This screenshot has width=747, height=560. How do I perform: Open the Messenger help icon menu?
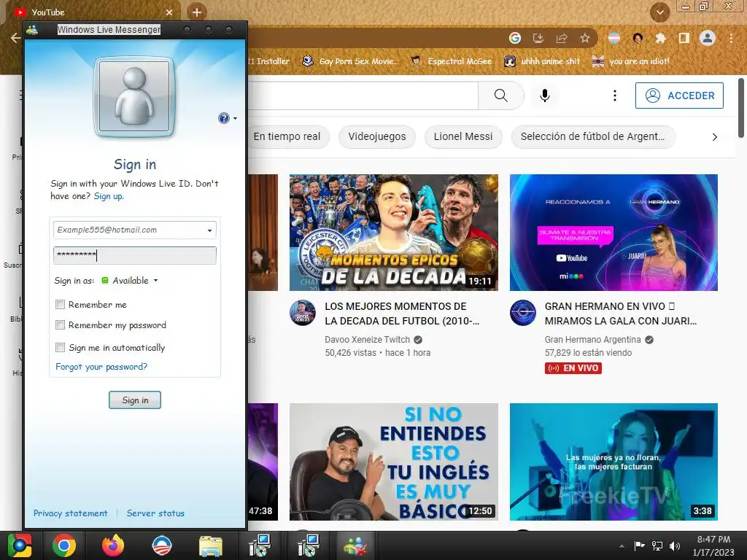click(223, 118)
